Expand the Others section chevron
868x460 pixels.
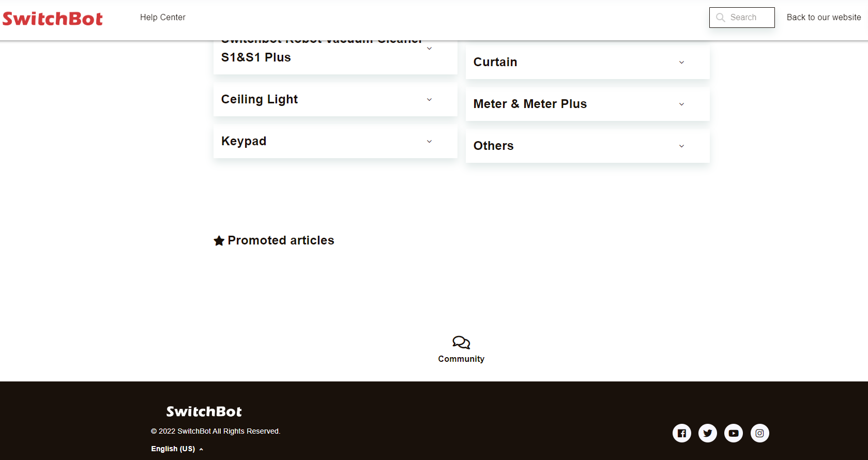pyautogui.click(x=681, y=146)
